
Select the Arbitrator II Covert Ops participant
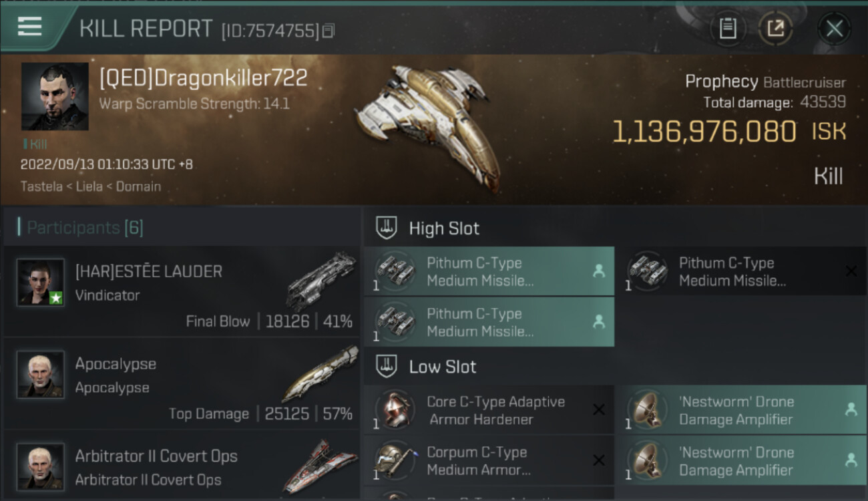pos(182,468)
